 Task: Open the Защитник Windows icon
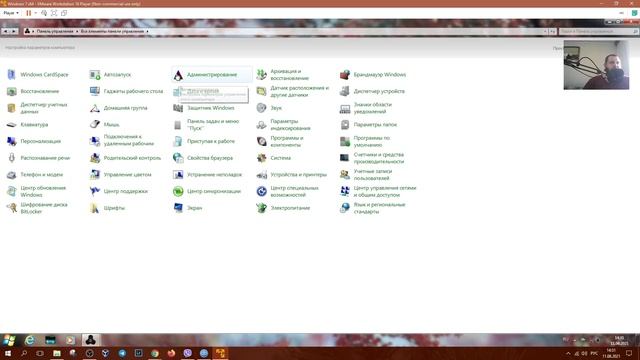178,108
